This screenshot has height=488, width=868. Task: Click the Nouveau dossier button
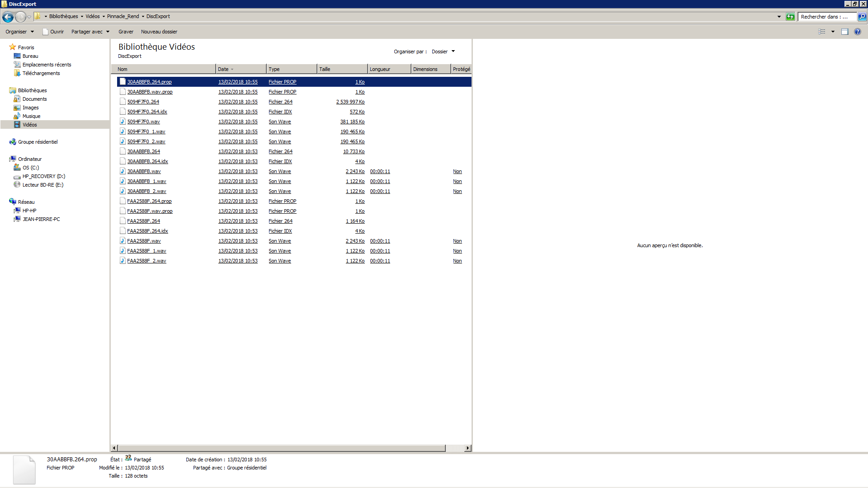pos(159,32)
